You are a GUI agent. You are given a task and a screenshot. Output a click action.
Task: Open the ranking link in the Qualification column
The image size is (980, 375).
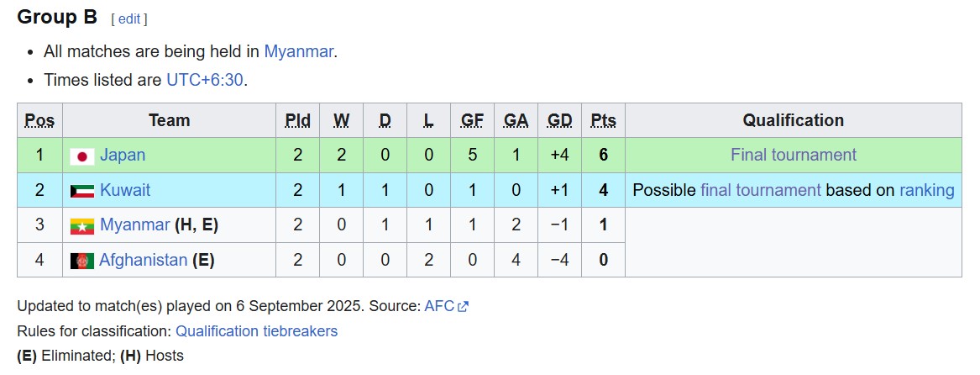(927, 190)
